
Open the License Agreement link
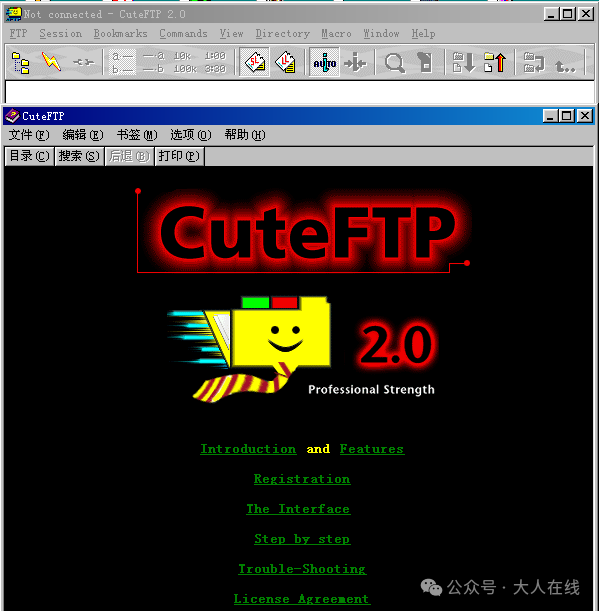click(x=302, y=599)
